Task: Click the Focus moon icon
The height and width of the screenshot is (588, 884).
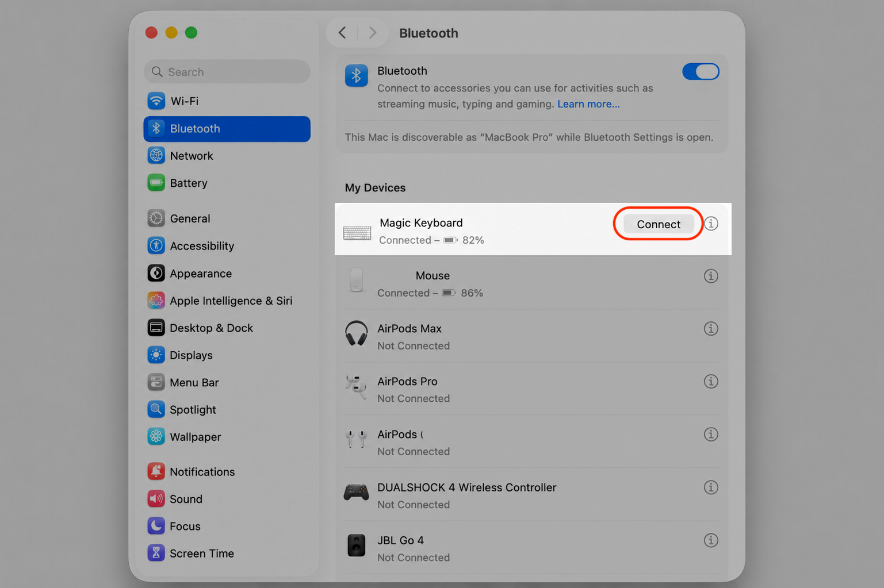Action: click(x=156, y=526)
